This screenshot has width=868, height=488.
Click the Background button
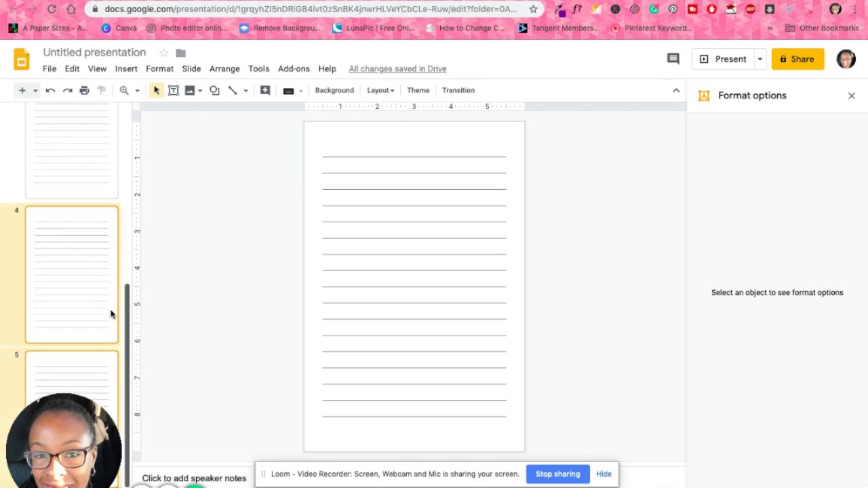point(334,90)
